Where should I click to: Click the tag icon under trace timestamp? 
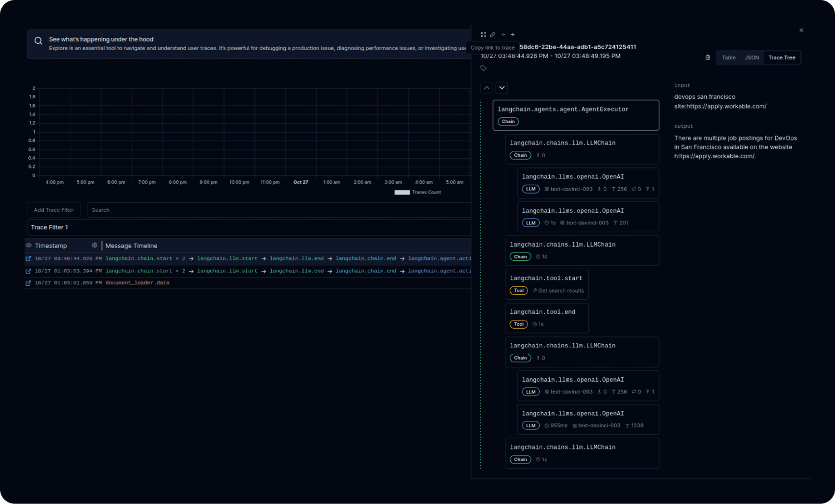483,68
